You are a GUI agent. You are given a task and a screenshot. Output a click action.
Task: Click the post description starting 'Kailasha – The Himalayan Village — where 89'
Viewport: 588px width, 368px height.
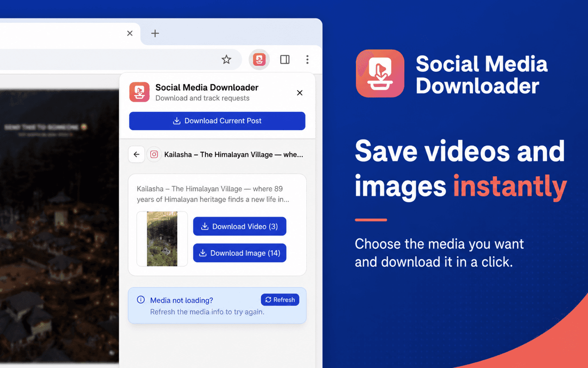click(213, 194)
